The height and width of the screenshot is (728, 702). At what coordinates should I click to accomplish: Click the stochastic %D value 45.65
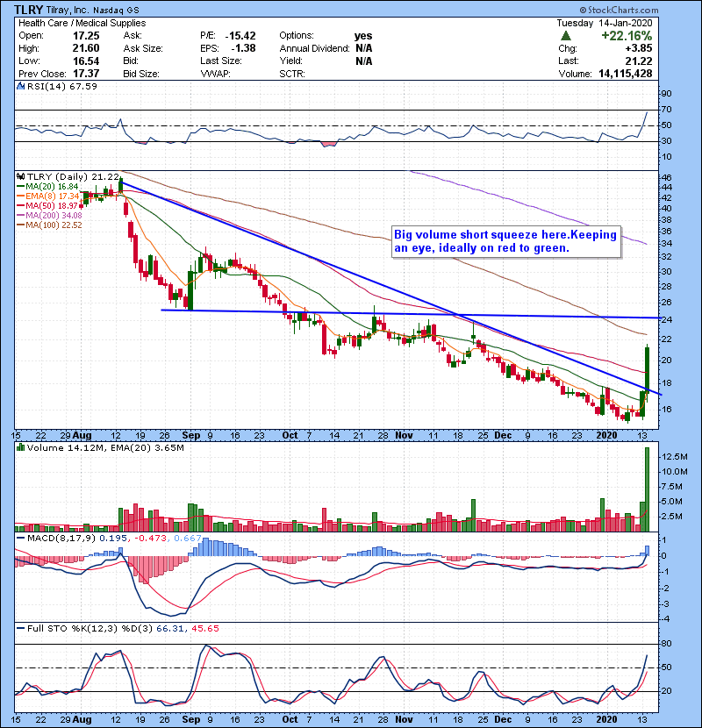[x=204, y=628]
